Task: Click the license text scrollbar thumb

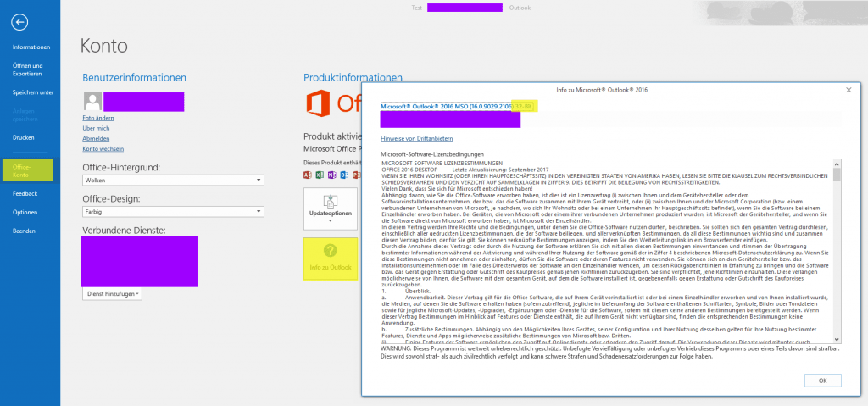Action: (836, 175)
